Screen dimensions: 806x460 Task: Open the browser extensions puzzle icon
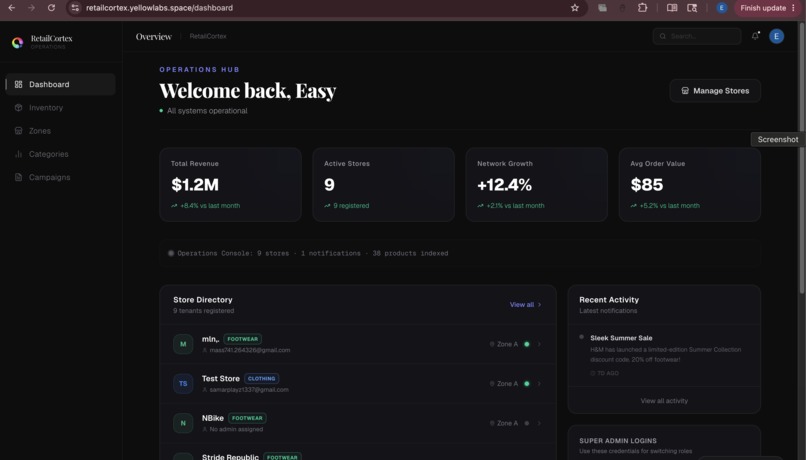tap(643, 8)
